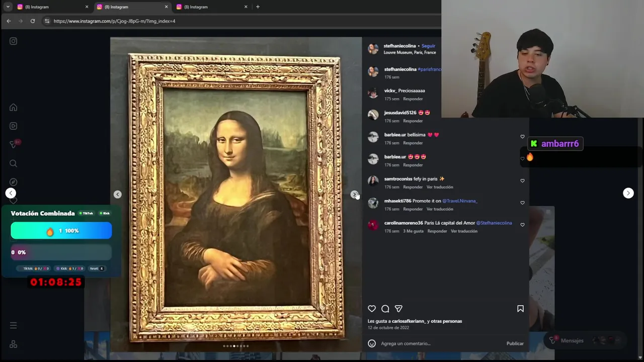This screenshot has width=644, height=362.
Task: Go to next post arrow
Action: (628, 193)
